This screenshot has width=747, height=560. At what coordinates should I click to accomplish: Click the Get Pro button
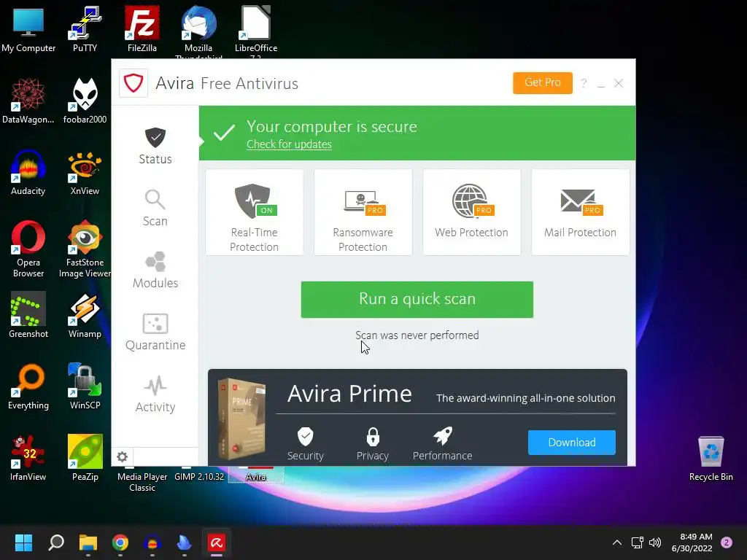click(x=543, y=83)
